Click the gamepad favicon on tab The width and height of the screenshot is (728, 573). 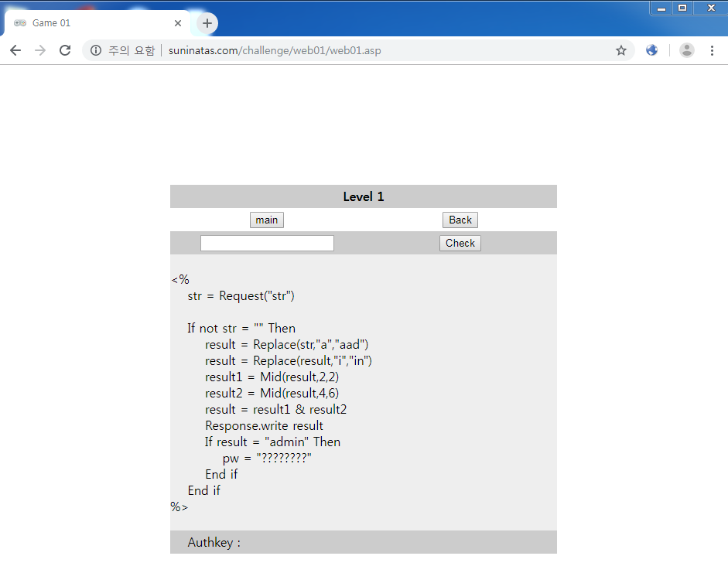point(20,22)
